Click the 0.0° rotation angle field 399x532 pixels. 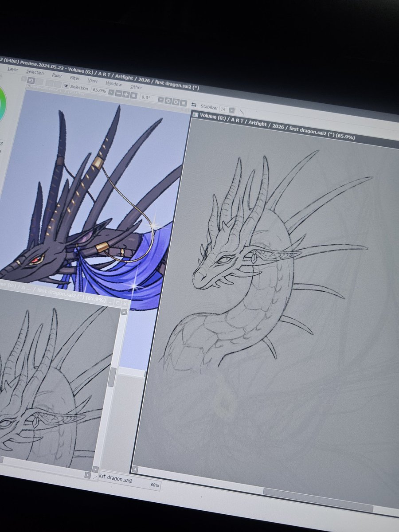click(x=149, y=98)
